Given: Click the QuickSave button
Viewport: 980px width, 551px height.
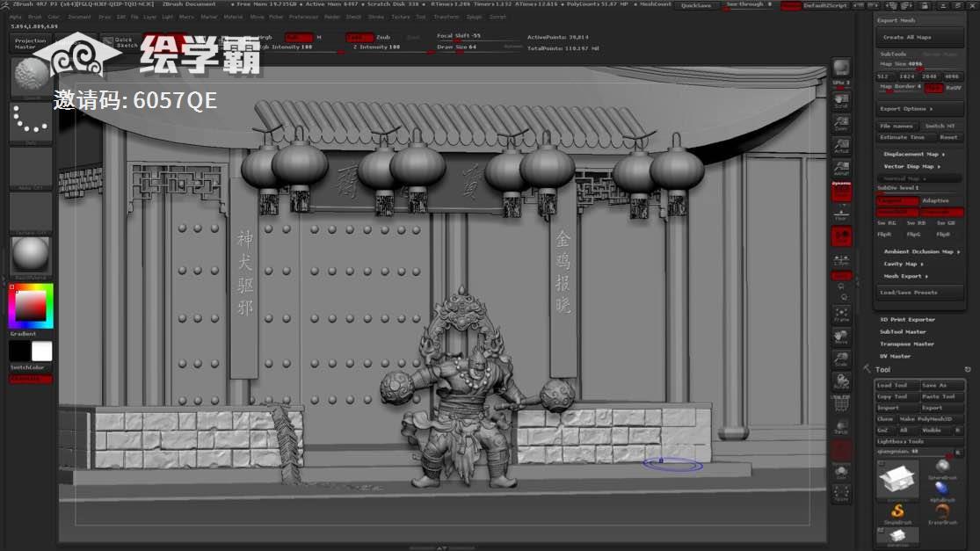Looking at the screenshot, I should click(695, 5).
